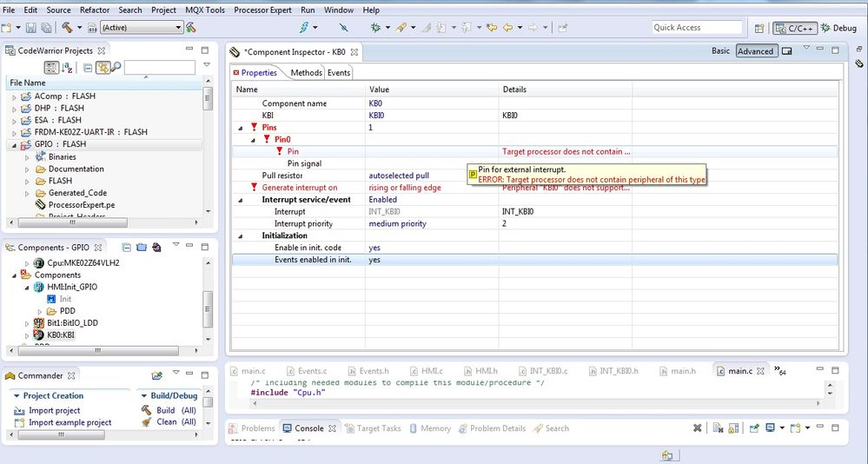The image size is (868, 464).
Task: Open the Processor Expert menu
Action: pos(262,10)
